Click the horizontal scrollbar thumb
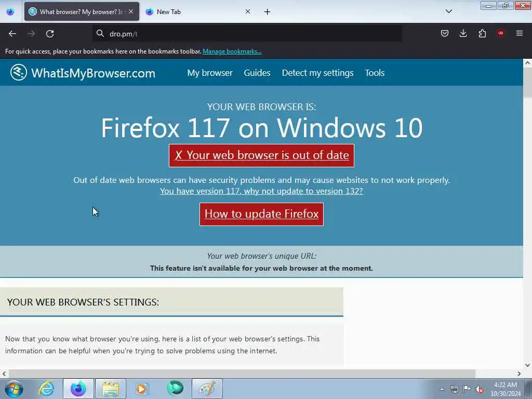 tap(242, 374)
